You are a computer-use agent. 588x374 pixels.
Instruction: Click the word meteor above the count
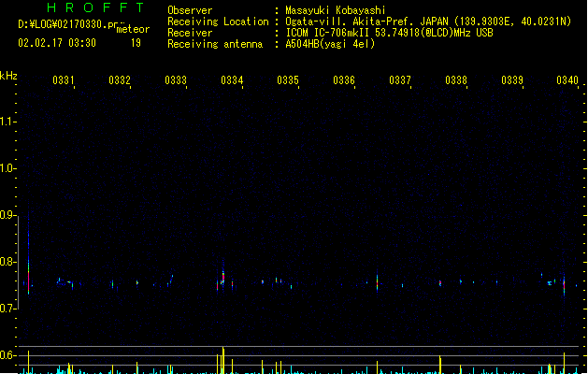tap(133, 29)
